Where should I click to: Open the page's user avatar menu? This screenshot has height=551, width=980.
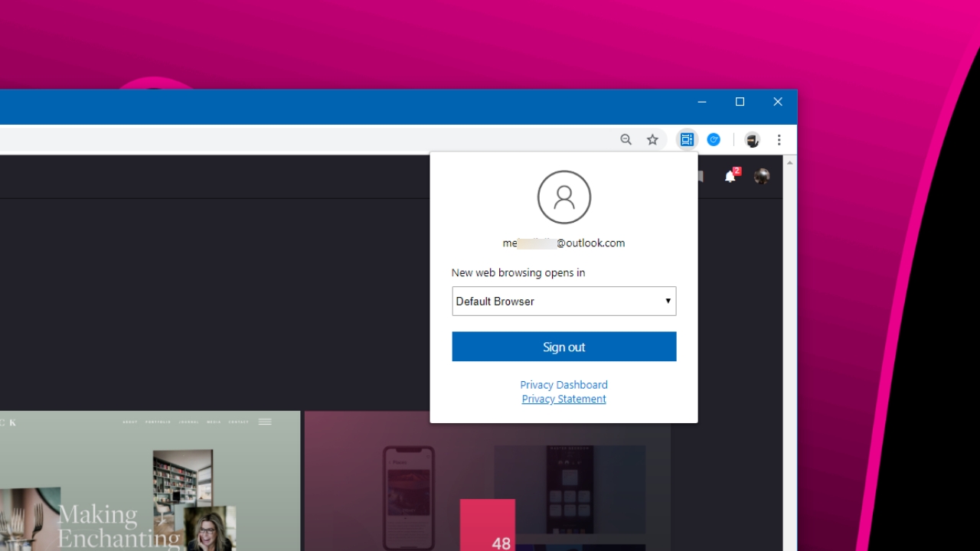762,177
